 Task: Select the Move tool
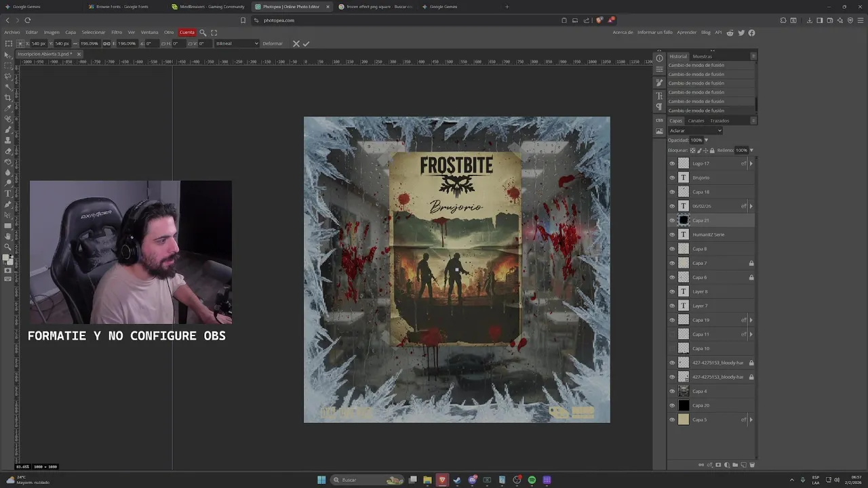tap(8, 55)
